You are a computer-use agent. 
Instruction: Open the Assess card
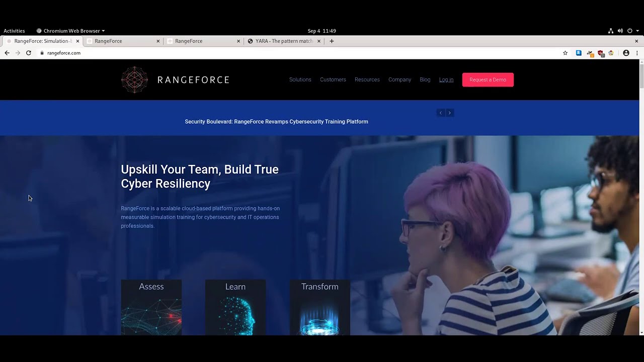[x=151, y=307]
